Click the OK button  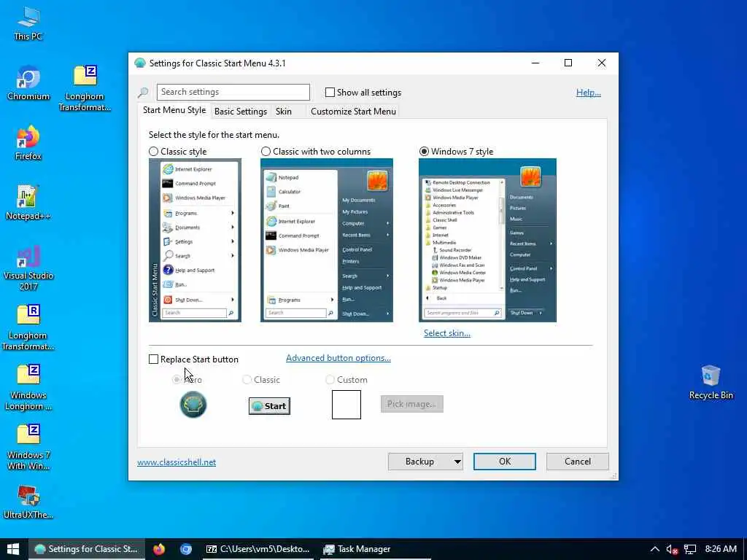[x=505, y=462]
